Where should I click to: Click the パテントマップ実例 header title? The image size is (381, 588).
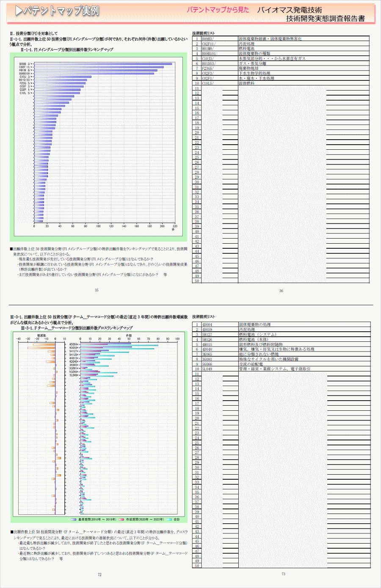point(61,11)
